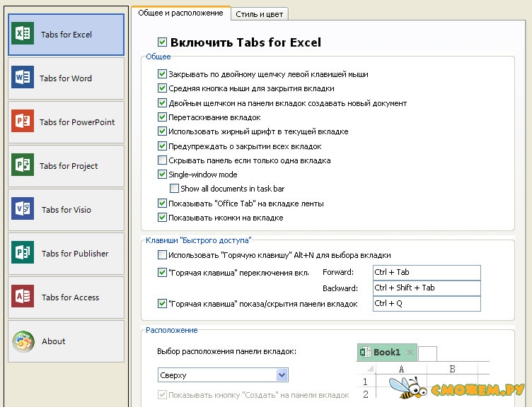Viewport: 532px width, 407px height.
Task: Click the Forward: label
Action: (x=338, y=272)
